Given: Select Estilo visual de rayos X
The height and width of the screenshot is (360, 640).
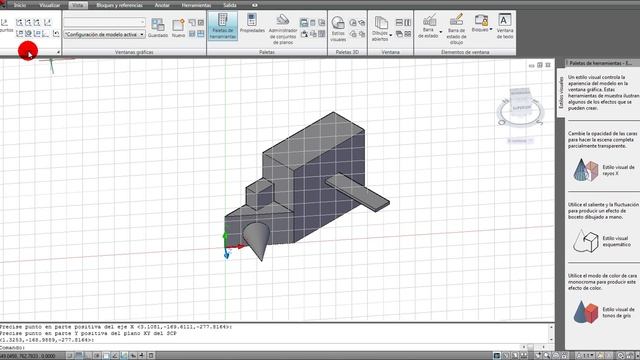Looking at the screenshot, I should click(603, 170).
